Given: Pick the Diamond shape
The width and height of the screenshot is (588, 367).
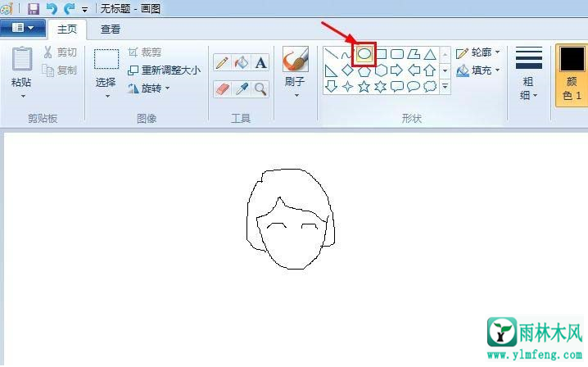Looking at the screenshot, I should tap(347, 70).
